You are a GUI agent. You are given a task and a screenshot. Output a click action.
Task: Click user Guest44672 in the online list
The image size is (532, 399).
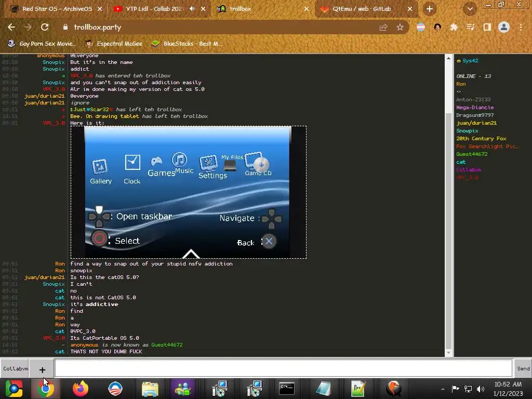pyautogui.click(x=472, y=154)
